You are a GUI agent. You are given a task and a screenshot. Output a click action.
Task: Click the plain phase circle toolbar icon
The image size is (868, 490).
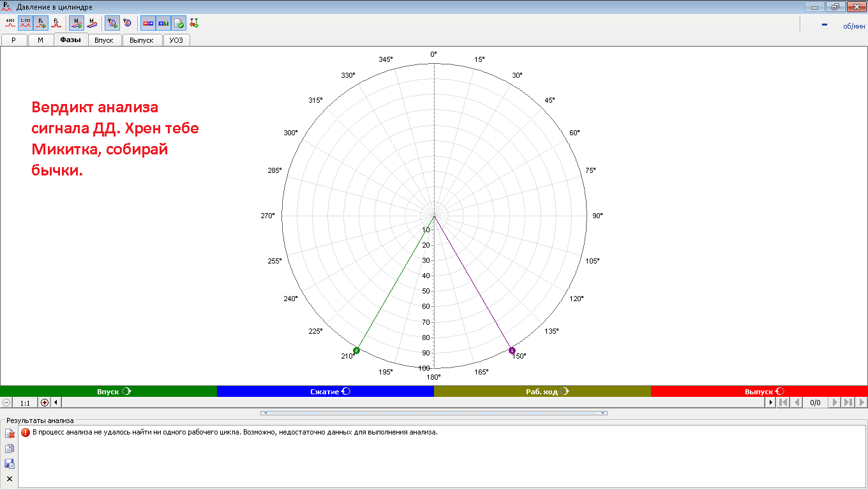(127, 23)
